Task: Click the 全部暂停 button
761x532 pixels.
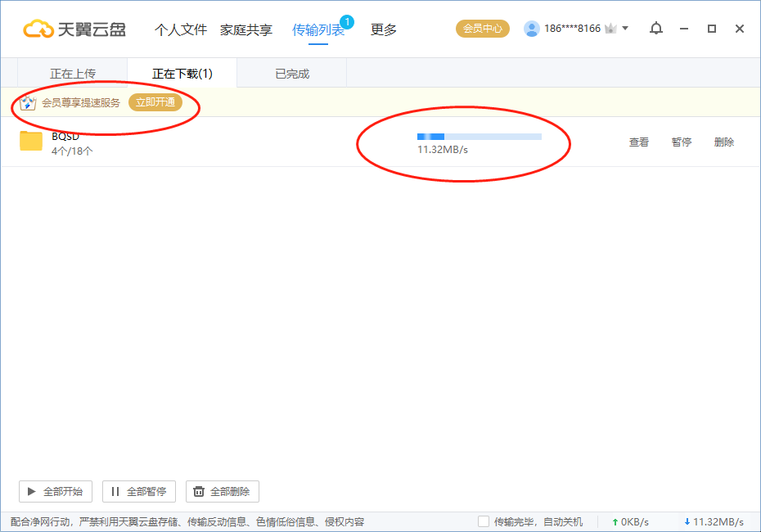Action: (x=139, y=492)
